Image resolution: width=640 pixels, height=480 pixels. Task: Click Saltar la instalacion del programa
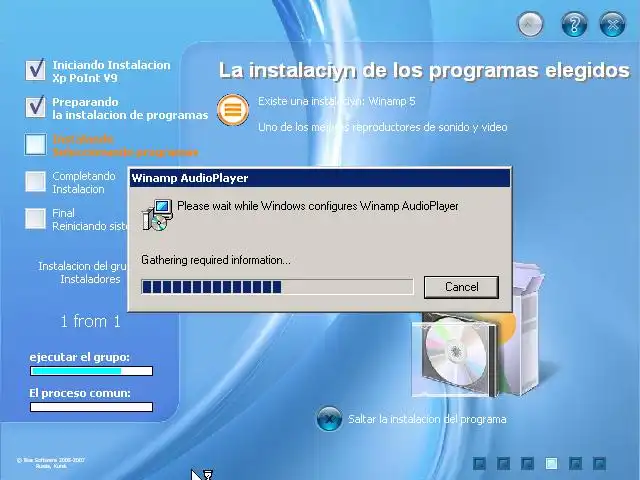tap(427, 419)
